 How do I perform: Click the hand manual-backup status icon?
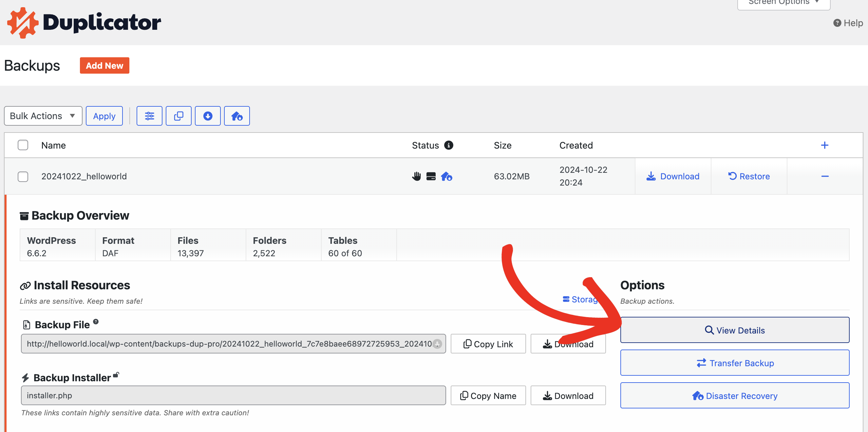point(417,176)
